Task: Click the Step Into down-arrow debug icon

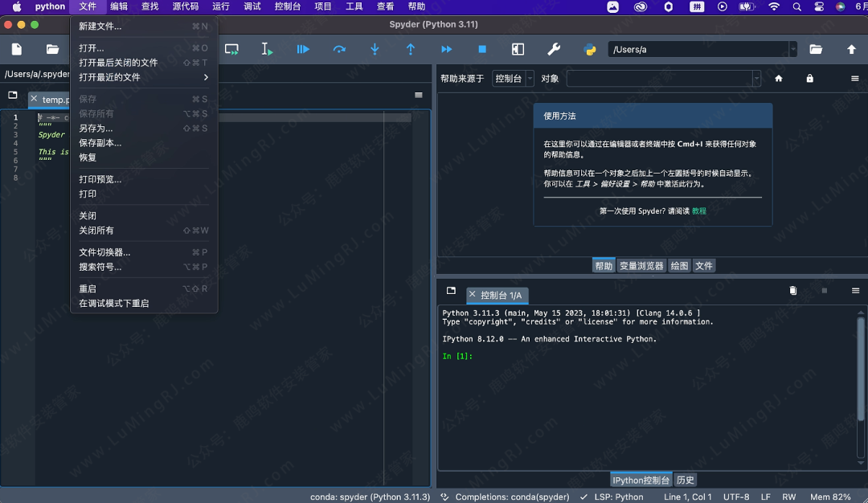Action: [x=375, y=50]
